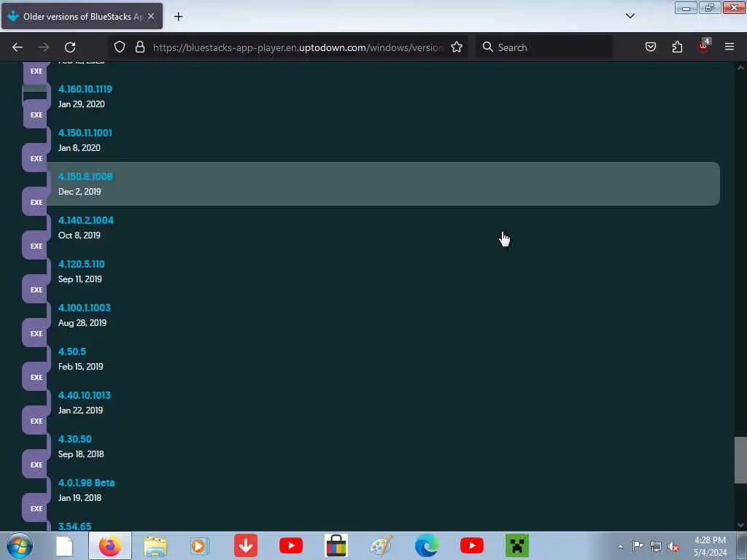The height and width of the screenshot is (560, 747).
Task: Open the first YouTube taskbar icon
Action: [x=291, y=545]
